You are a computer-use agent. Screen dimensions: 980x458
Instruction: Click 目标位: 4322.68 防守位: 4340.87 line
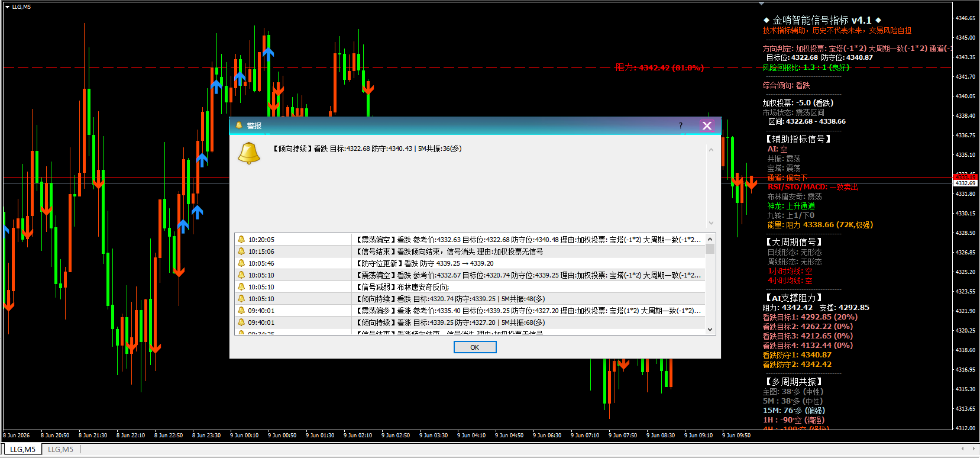click(x=819, y=57)
